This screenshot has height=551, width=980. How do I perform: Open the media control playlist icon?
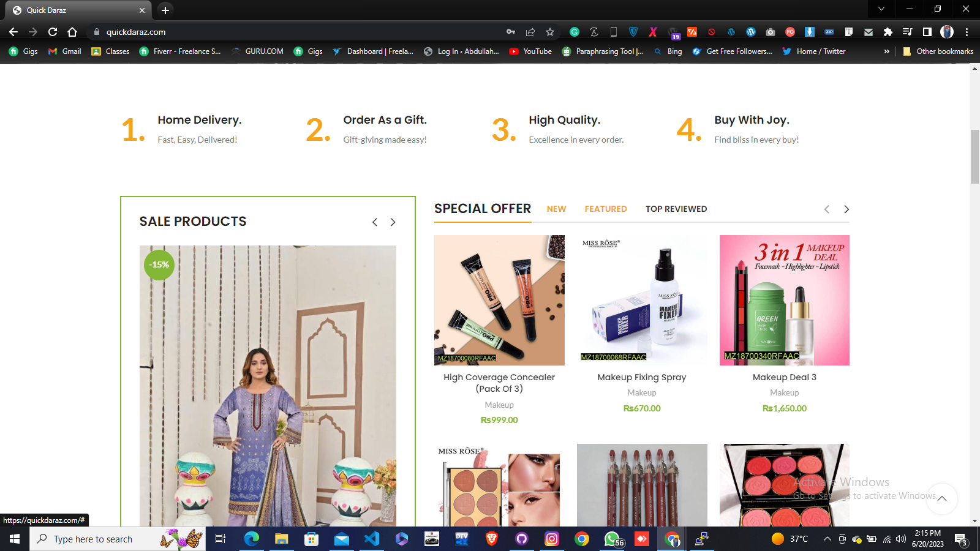coord(908,32)
